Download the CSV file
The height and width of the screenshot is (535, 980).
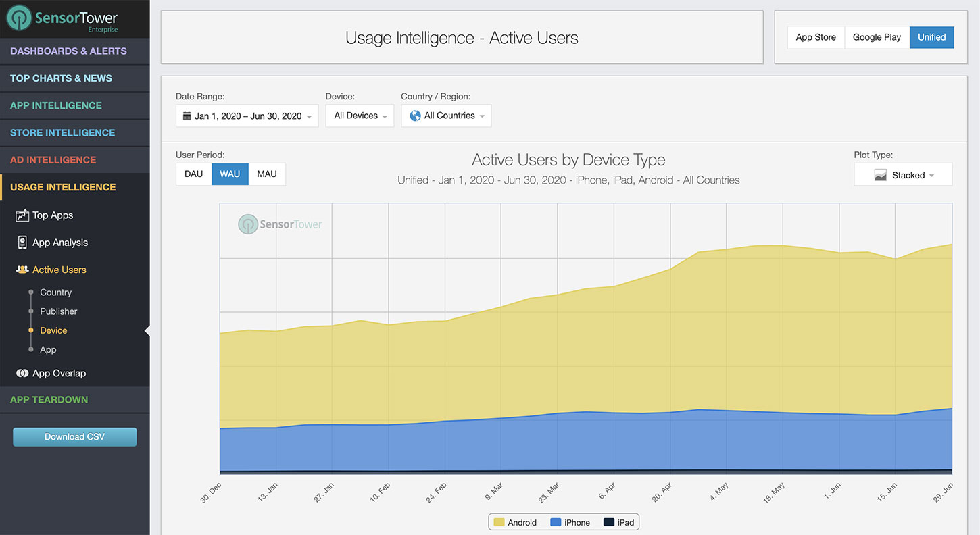tap(74, 437)
